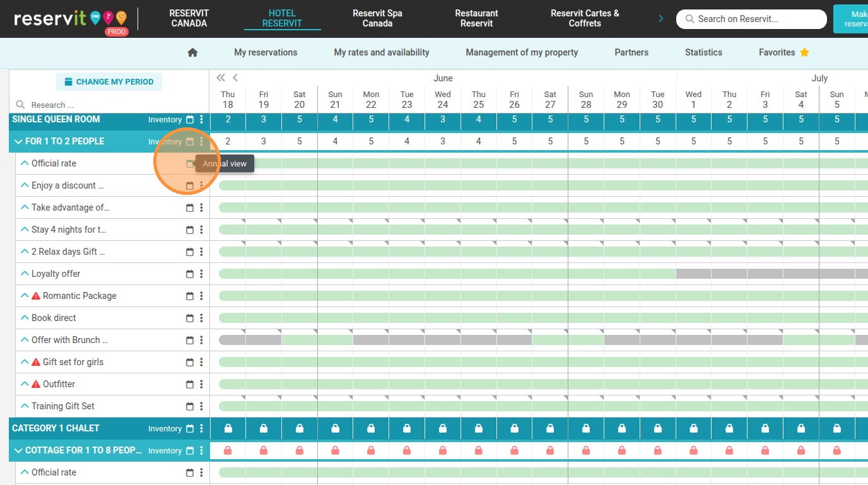Image resolution: width=868 pixels, height=485 pixels.
Task: Click the Cottage red lock on Wed 24
Action: 443,451
